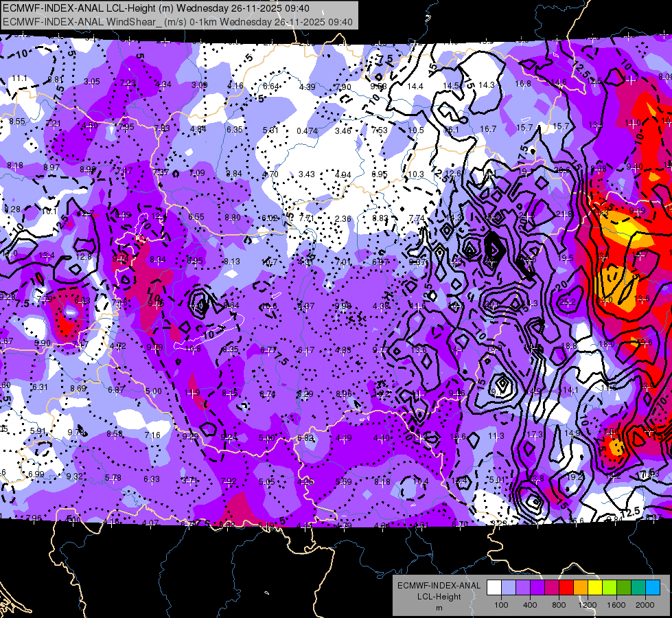Click the unit label m in legend
The image size is (672, 618).
439,608
